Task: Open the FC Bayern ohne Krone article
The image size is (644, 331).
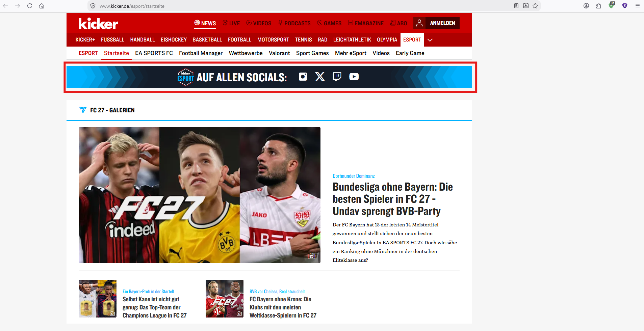Action: click(283, 307)
